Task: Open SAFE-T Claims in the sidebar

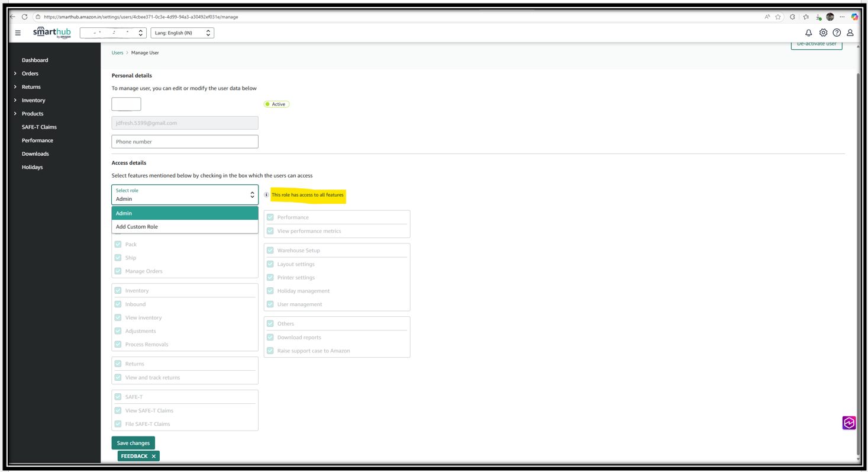Action: click(x=39, y=127)
